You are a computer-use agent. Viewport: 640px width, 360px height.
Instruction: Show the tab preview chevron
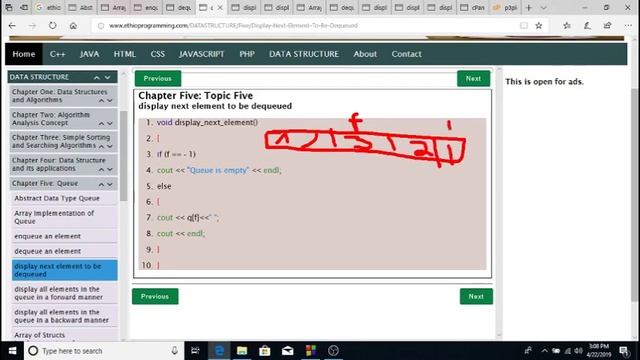point(543,7)
